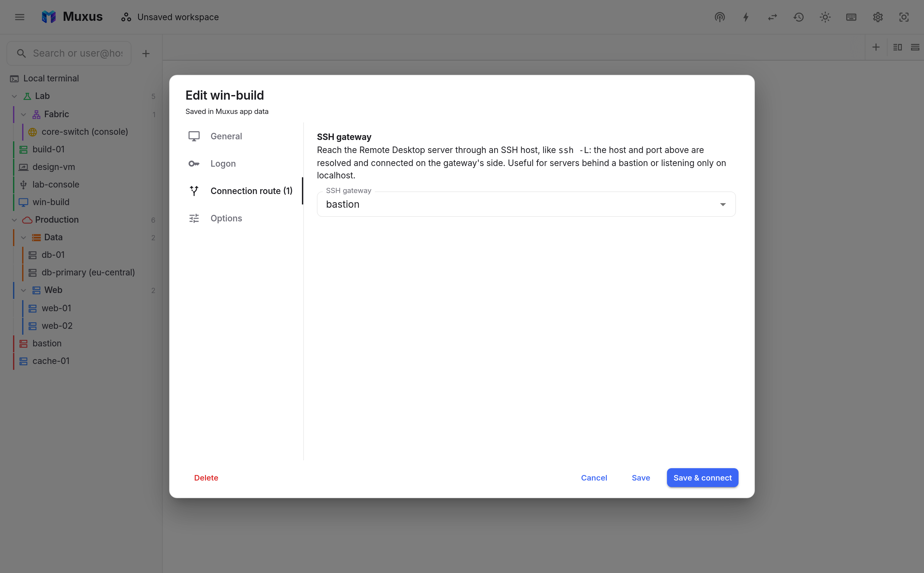Click the lightning bolt quick actions icon
924x573 pixels.
tap(746, 17)
